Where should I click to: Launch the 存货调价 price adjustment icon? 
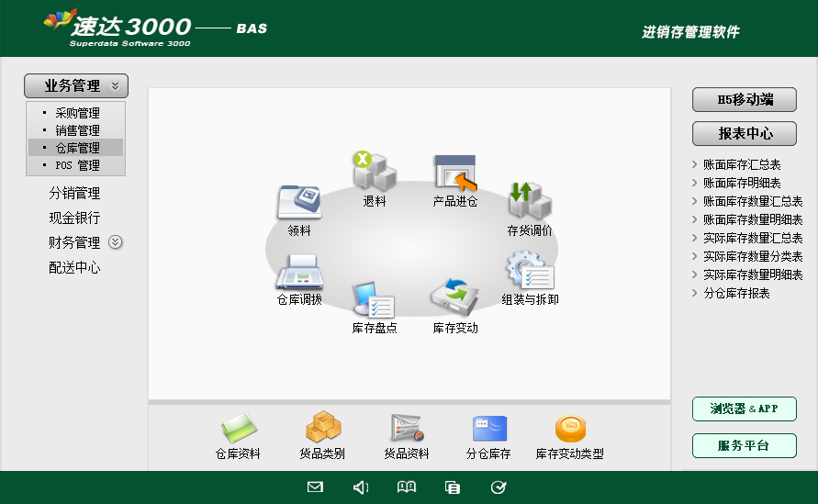530,201
